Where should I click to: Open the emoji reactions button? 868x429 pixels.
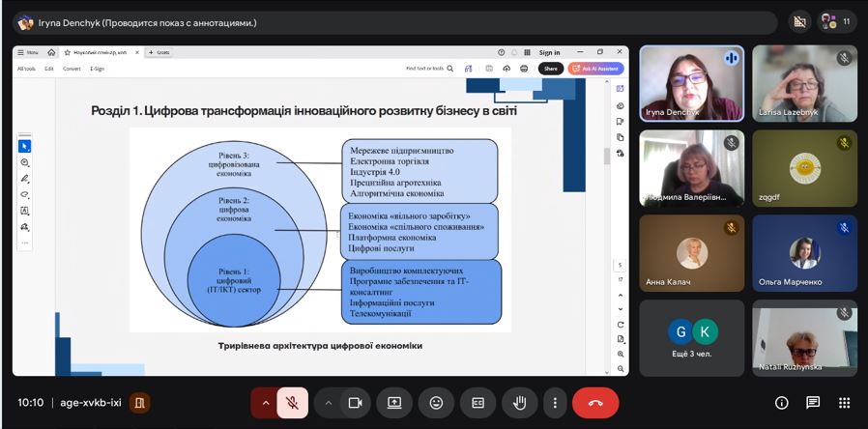436,403
